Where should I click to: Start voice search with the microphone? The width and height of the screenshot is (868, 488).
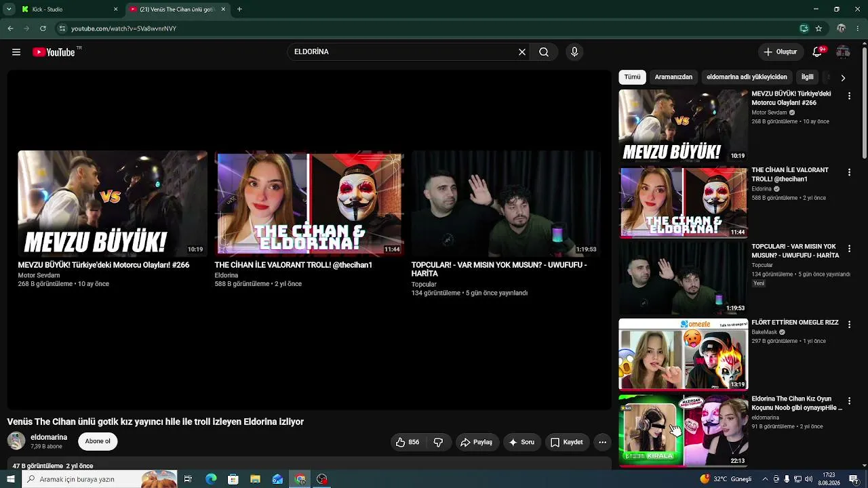point(574,52)
